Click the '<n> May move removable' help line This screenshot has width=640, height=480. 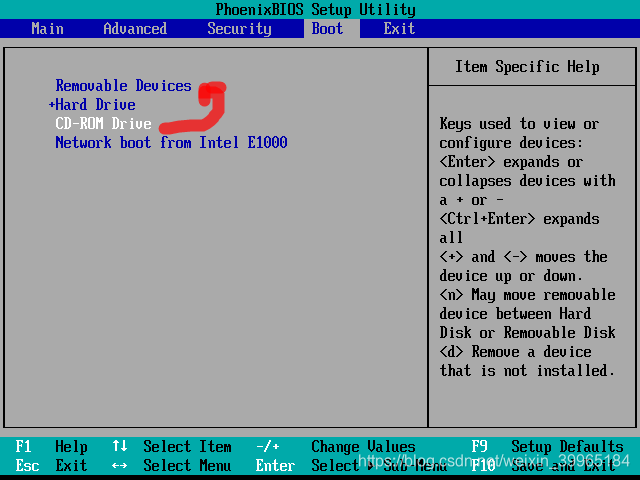tap(527, 295)
